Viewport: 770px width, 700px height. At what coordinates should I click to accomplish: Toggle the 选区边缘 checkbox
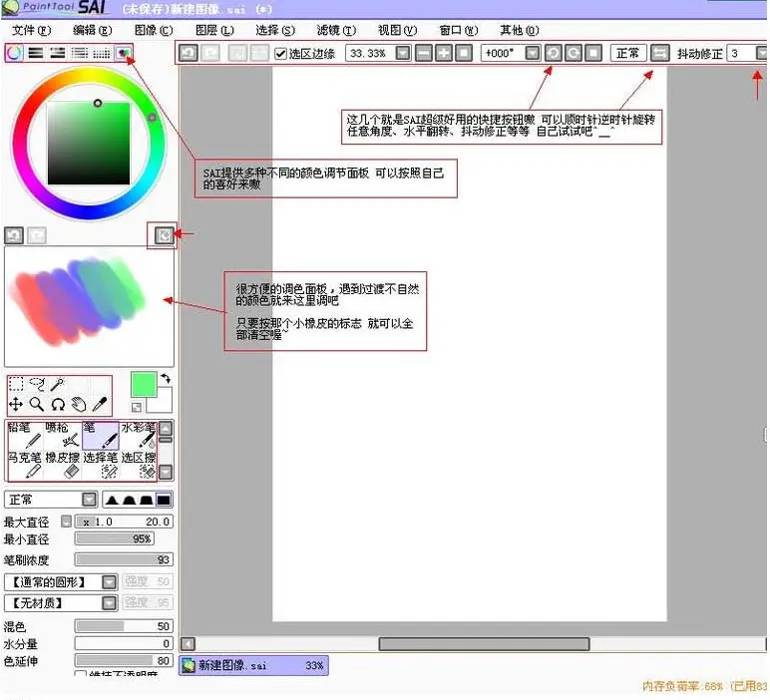280,53
